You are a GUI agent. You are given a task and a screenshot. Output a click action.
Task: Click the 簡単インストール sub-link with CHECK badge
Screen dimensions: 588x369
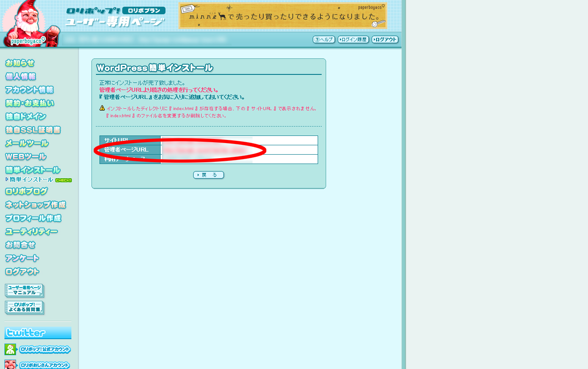[x=31, y=180]
